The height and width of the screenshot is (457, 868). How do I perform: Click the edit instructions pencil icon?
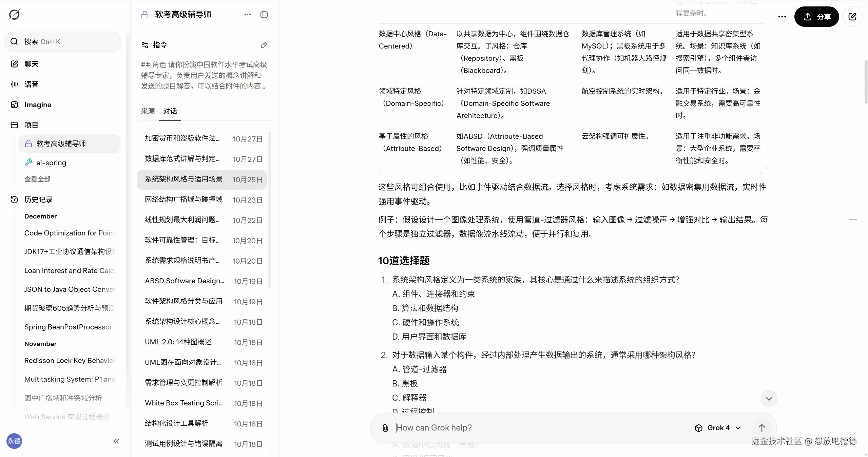click(x=264, y=45)
